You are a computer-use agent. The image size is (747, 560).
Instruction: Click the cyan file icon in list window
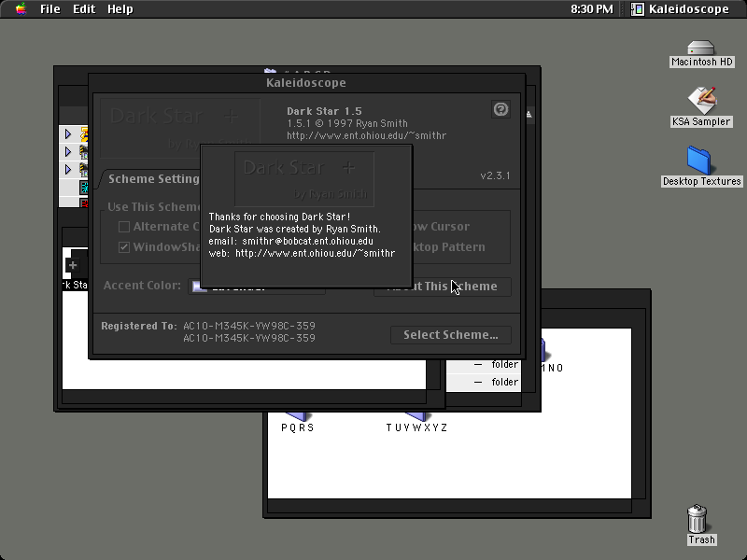tap(84, 188)
